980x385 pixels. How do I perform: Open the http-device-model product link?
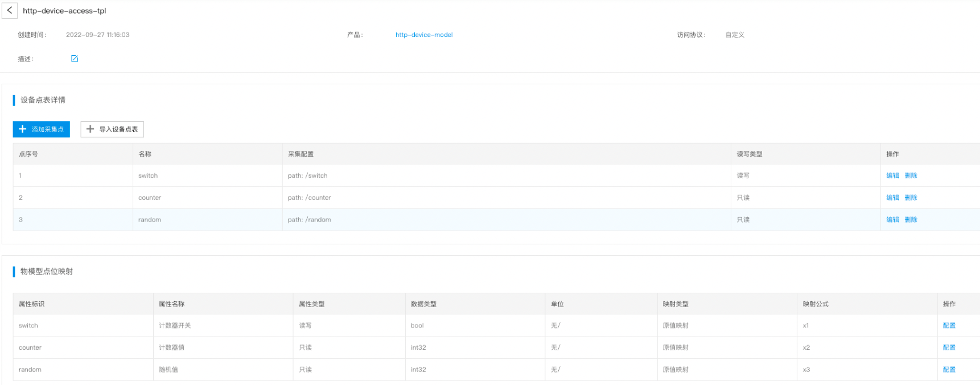pyautogui.click(x=424, y=35)
